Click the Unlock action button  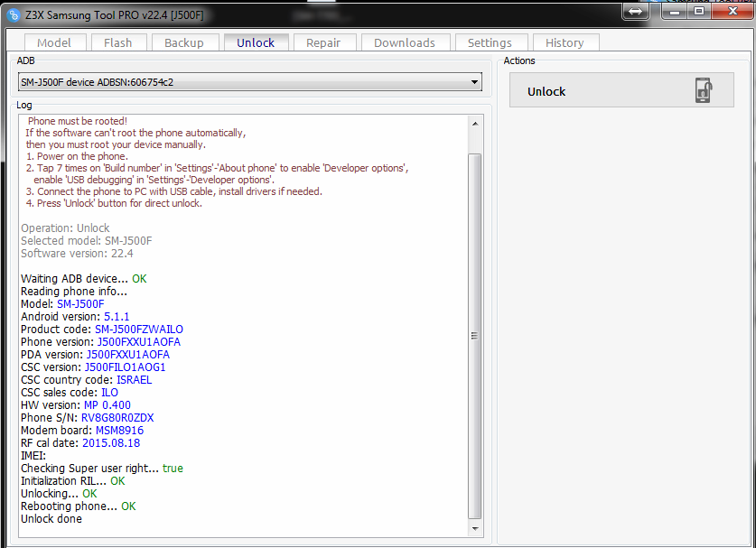[621, 90]
